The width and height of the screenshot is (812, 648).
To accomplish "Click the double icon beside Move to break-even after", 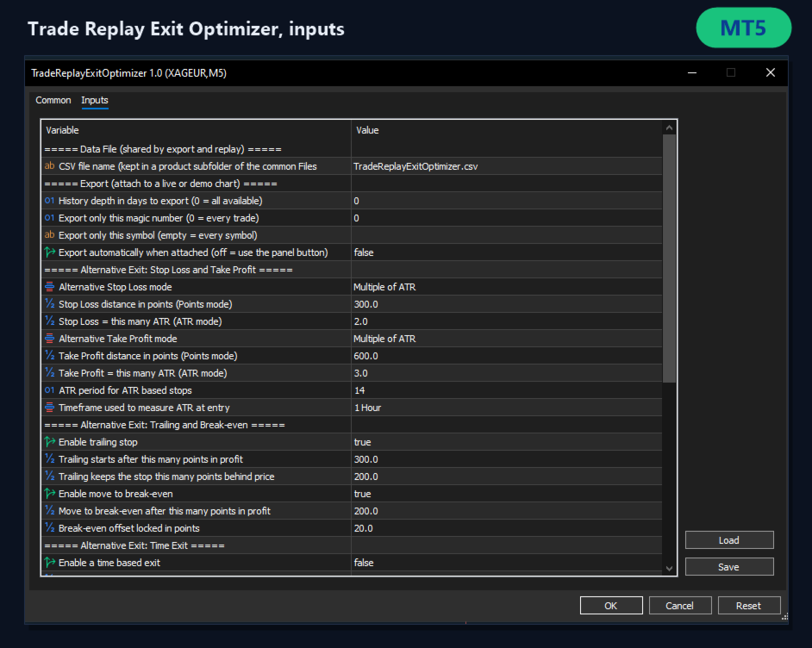I will pos(50,511).
